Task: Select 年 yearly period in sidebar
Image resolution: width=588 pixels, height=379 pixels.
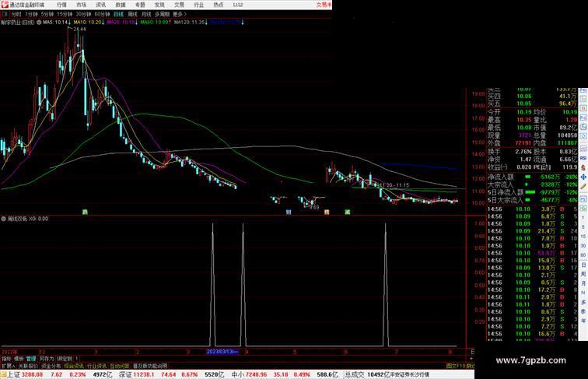Action: [583, 321]
